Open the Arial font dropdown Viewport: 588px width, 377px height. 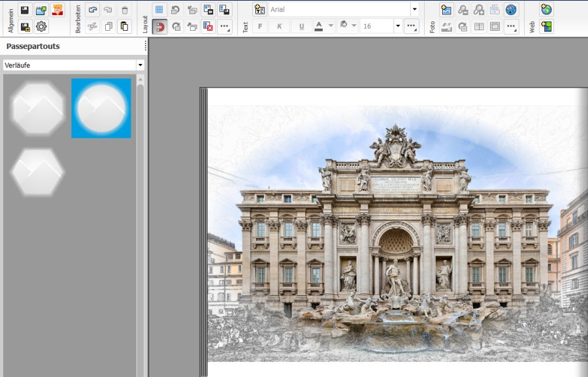point(414,10)
